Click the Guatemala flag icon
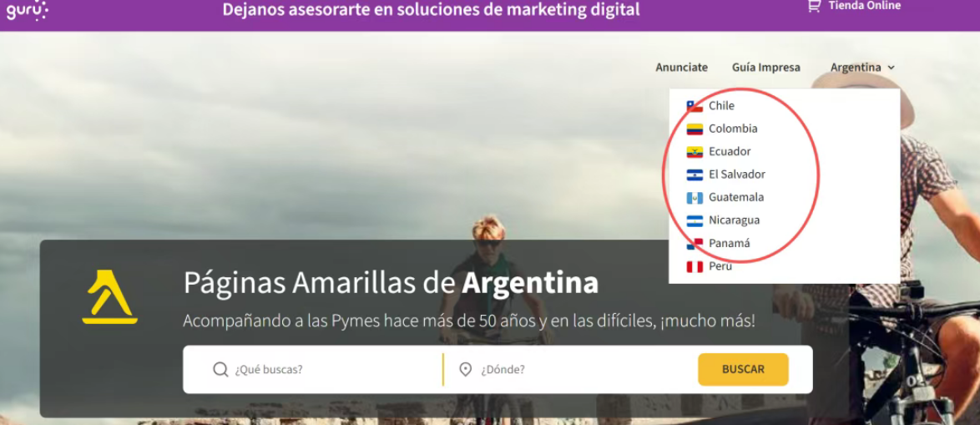 [x=695, y=198]
